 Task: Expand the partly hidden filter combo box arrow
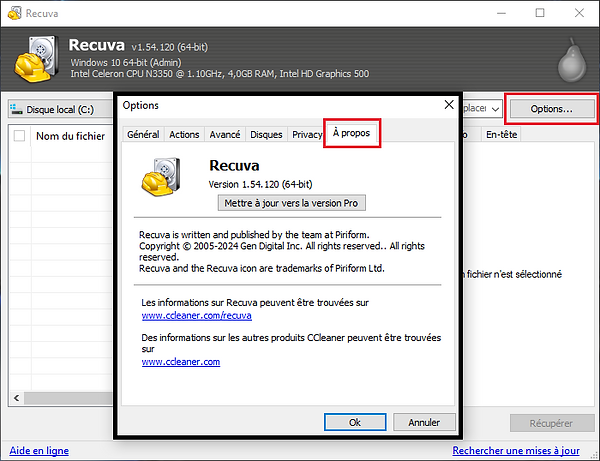495,109
